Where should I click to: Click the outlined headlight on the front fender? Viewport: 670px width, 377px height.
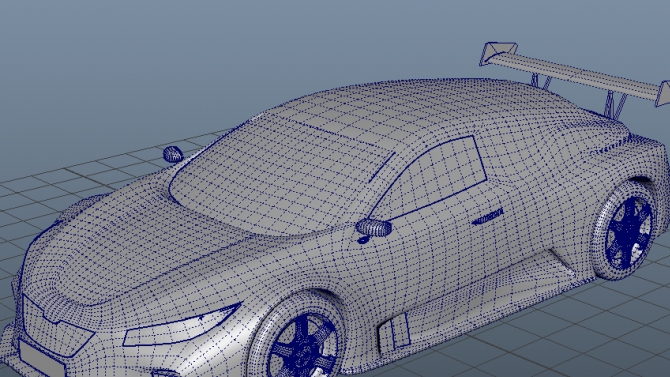(x=182, y=326)
